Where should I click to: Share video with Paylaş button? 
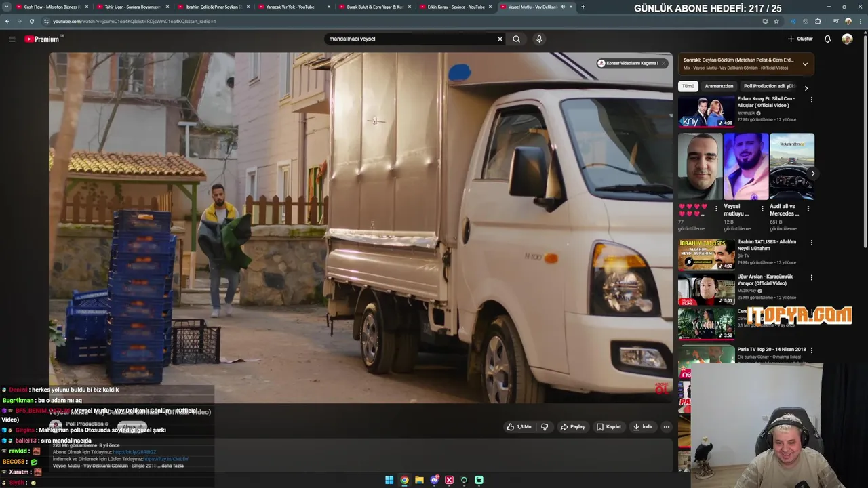[573, 427]
